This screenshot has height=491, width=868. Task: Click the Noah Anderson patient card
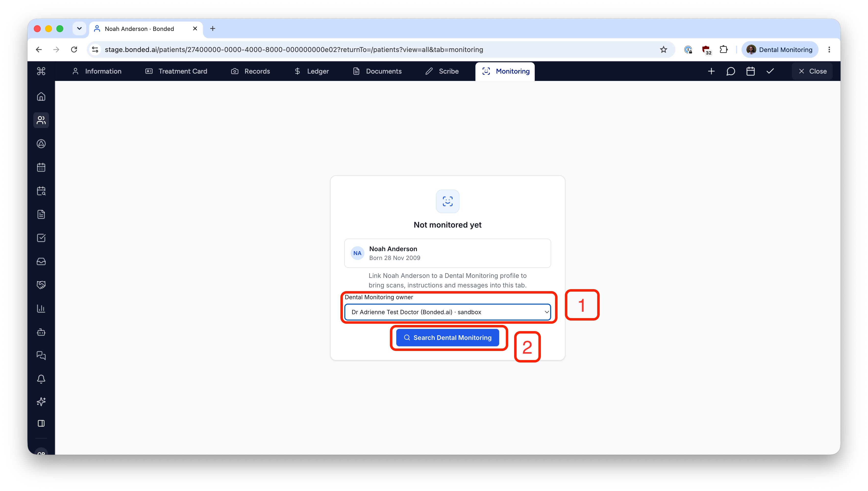point(447,253)
